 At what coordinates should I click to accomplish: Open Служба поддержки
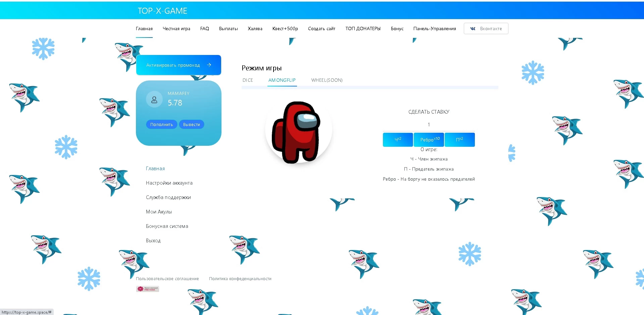point(168,197)
